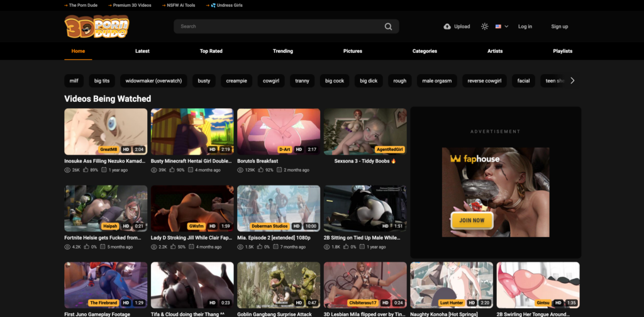Click the views eye icon beside 4.2K
This screenshot has height=317, width=644.
point(67,247)
